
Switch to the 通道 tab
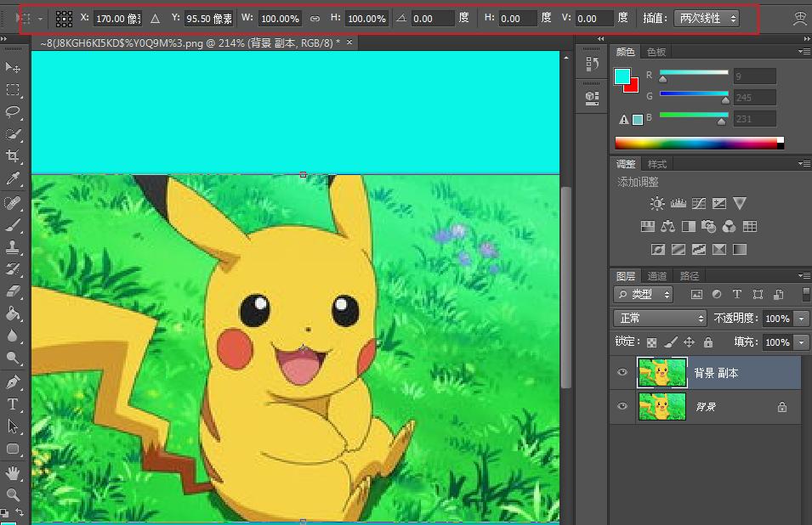pyautogui.click(x=657, y=276)
